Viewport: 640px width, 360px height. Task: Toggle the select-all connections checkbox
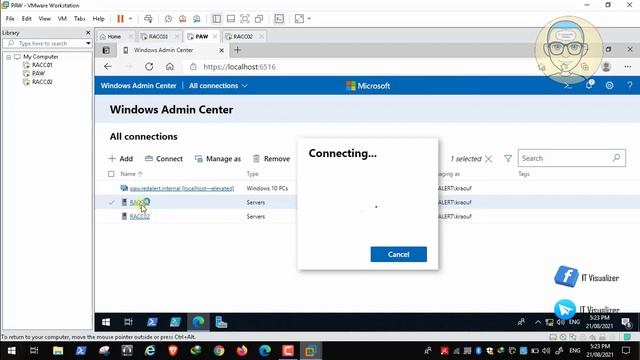[111, 174]
